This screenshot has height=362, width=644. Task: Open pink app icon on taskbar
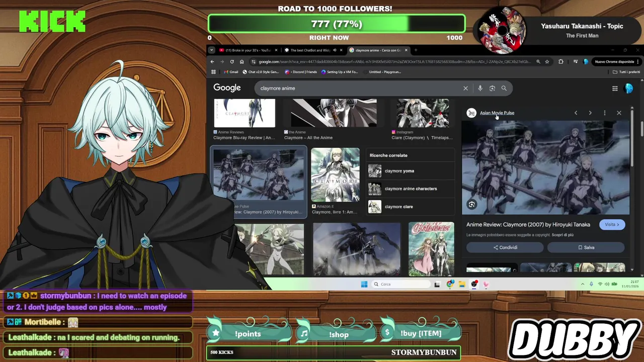[486, 284]
